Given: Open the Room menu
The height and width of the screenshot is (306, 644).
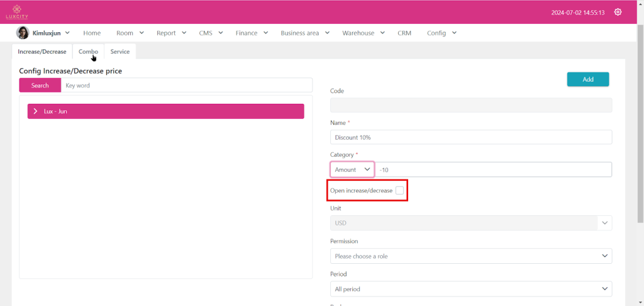Looking at the screenshot, I should click(x=130, y=33).
